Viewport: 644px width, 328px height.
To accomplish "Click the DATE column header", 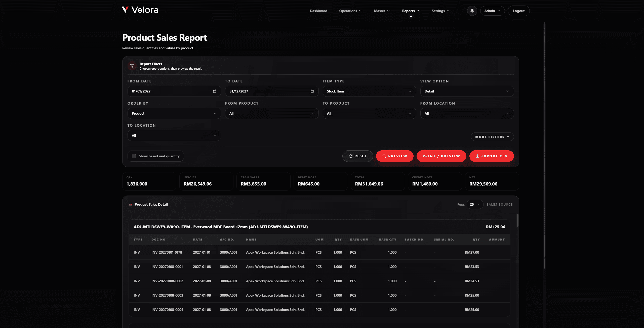I will click(197, 240).
